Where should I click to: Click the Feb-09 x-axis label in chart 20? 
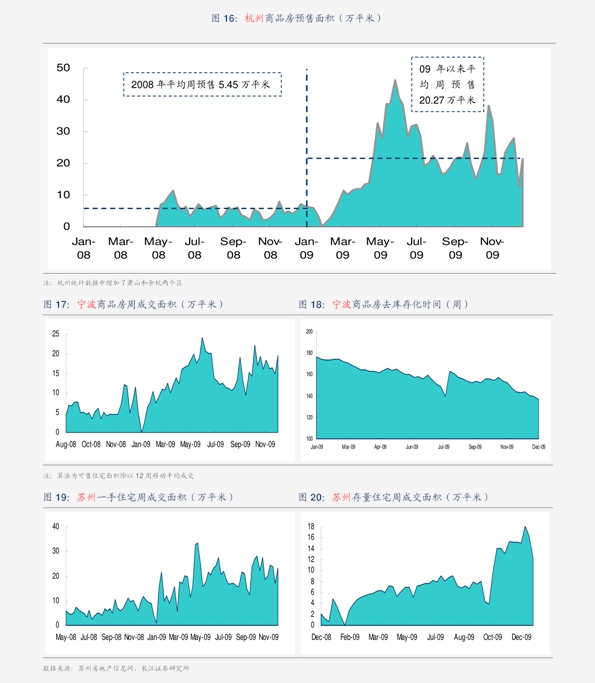(350, 637)
